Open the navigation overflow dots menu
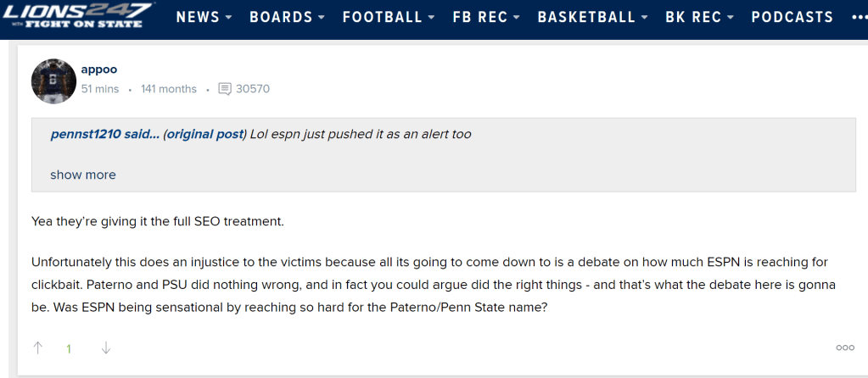 pos(859,17)
